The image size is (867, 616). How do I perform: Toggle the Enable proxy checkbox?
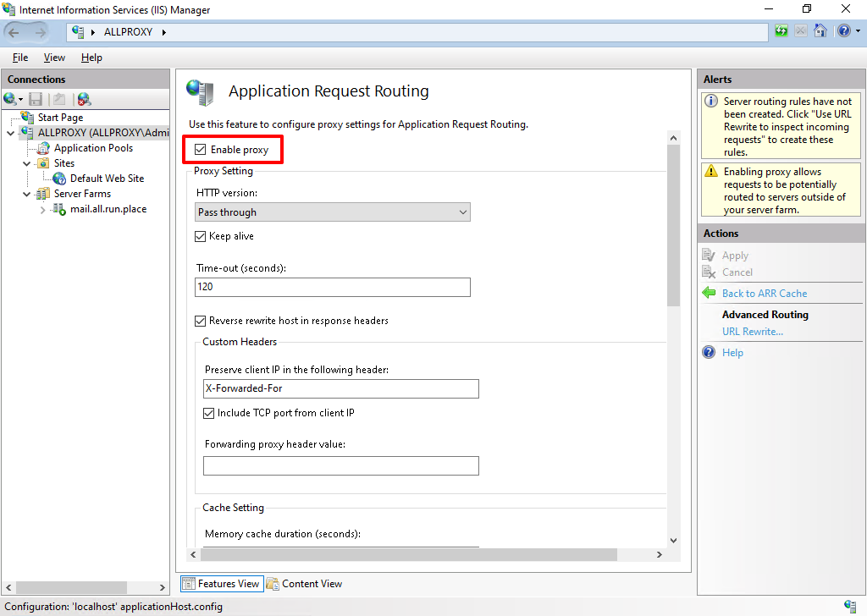200,149
